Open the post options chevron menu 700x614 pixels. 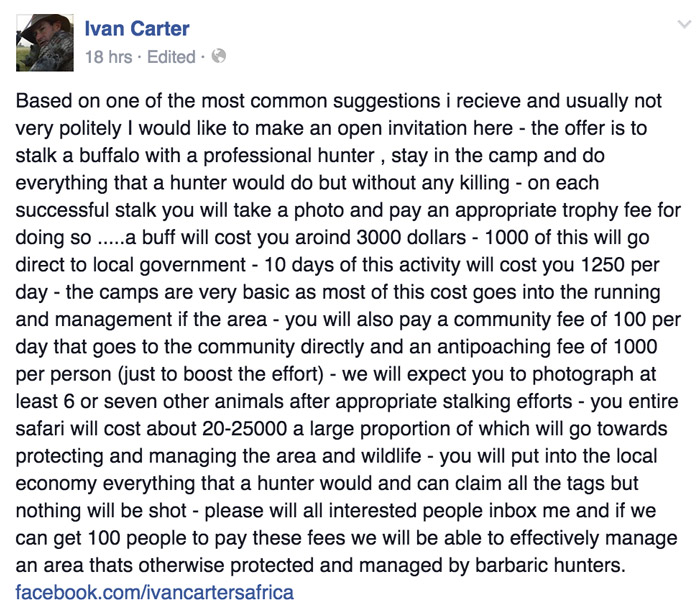tap(684, 25)
